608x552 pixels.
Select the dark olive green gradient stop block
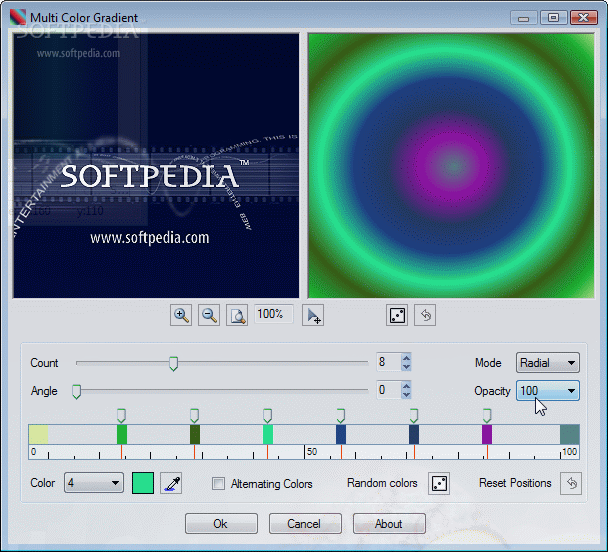(x=195, y=434)
